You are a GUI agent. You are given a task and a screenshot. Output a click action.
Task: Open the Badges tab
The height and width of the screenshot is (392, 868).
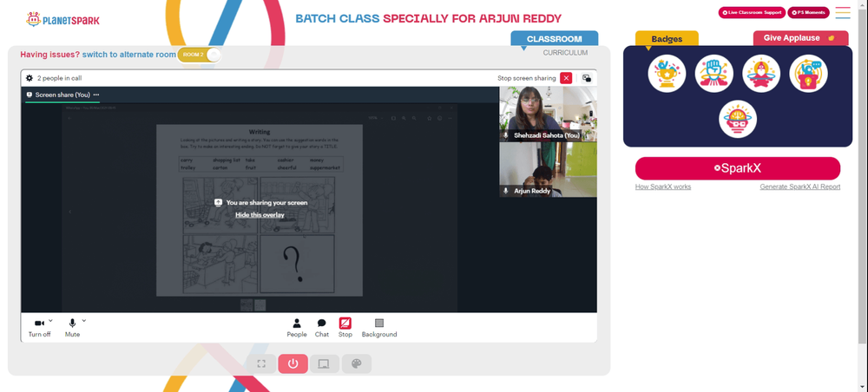pyautogui.click(x=667, y=39)
